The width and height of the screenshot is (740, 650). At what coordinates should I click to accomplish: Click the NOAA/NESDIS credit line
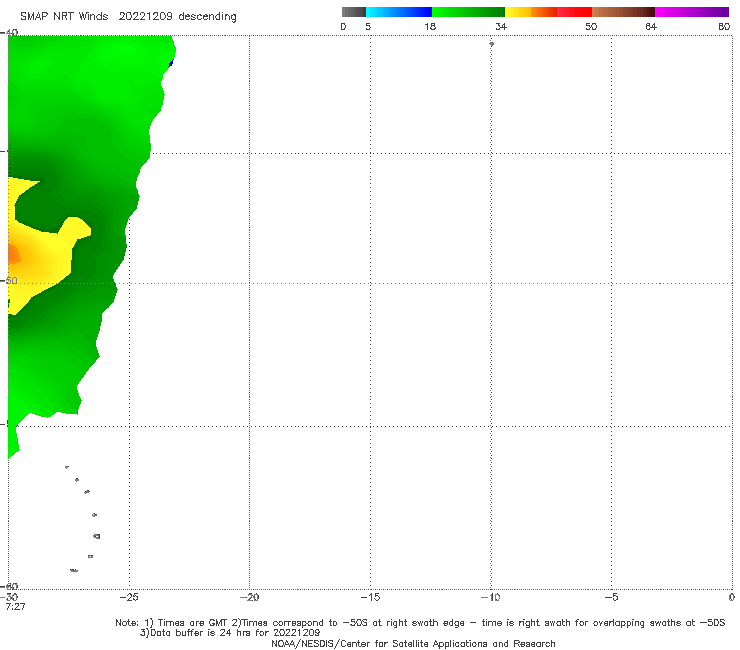pos(413,643)
